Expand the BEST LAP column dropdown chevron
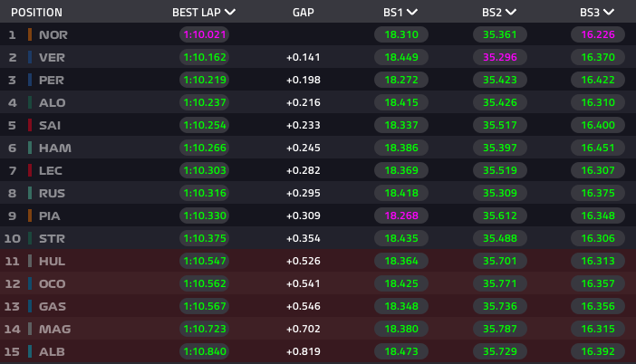636x364 pixels. [x=230, y=12]
